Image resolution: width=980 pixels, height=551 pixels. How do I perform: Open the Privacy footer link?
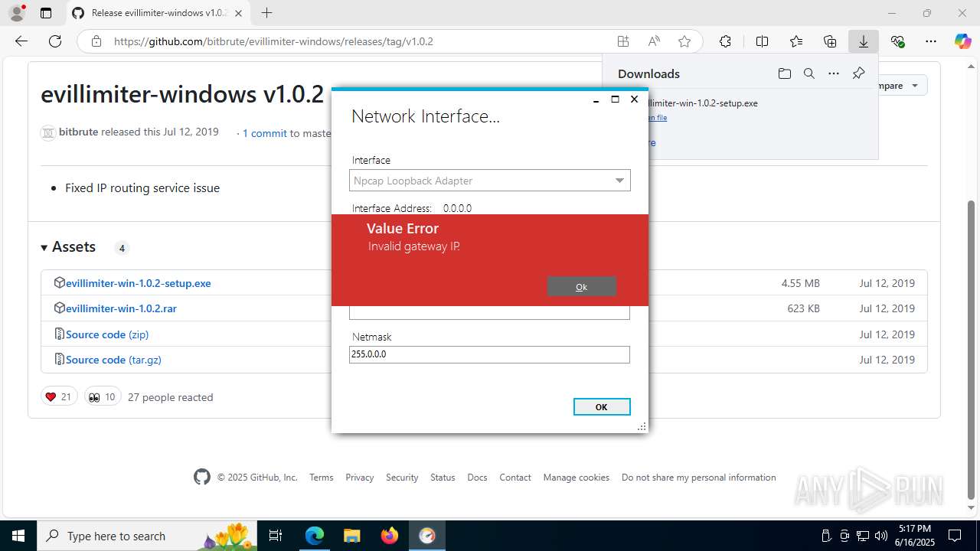(x=359, y=478)
